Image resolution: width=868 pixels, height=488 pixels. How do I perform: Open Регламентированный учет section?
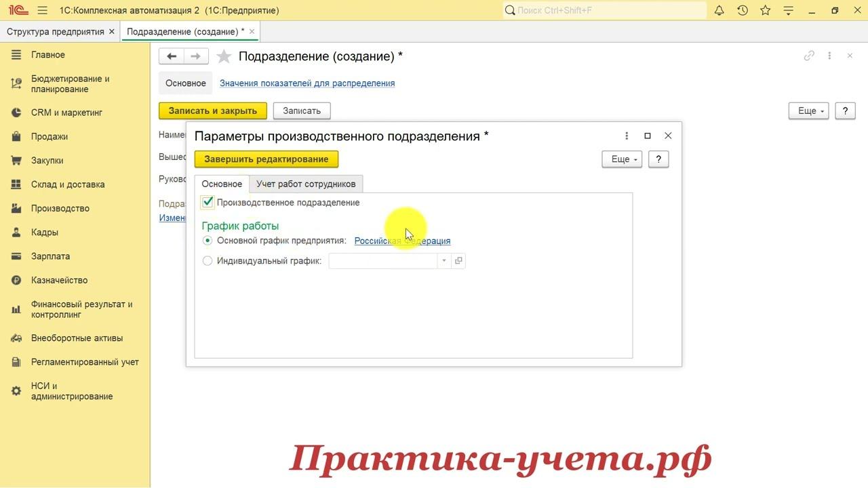85,362
